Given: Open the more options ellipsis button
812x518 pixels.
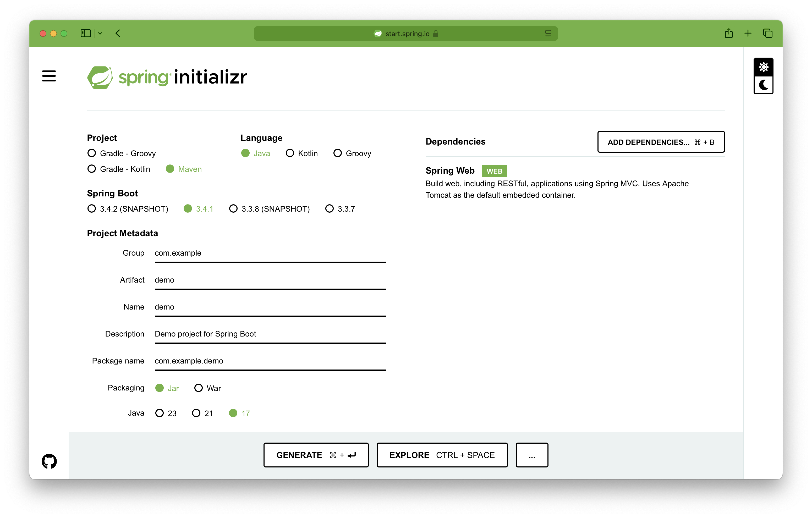Looking at the screenshot, I should coord(532,455).
